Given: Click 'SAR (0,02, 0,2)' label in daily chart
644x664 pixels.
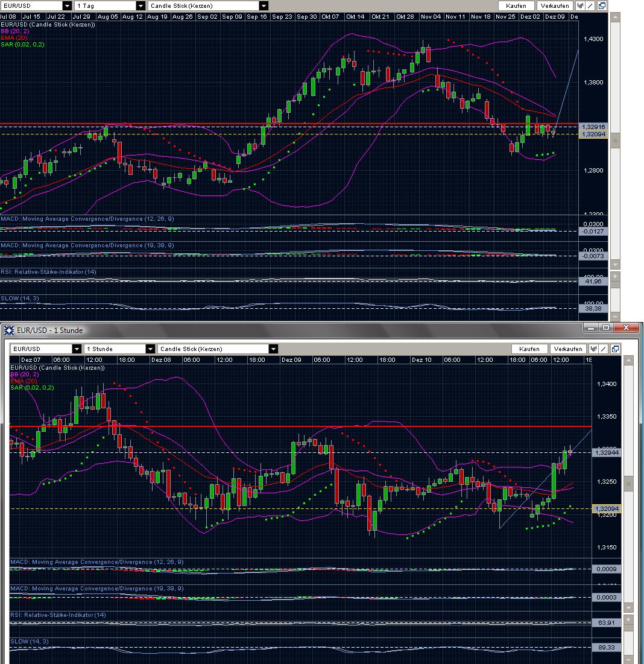Looking at the screenshot, I should (x=22, y=45).
